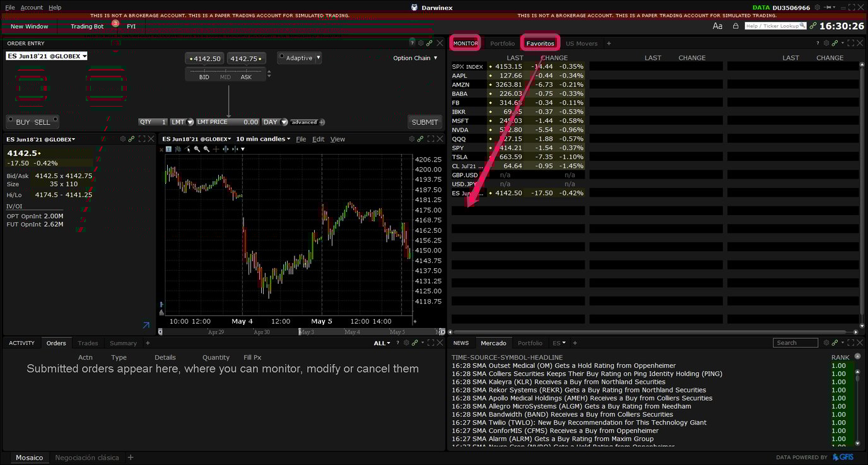This screenshot has height=465, width=868.
Task: Switch to the US Movers tab
Action: click(581, 44)
